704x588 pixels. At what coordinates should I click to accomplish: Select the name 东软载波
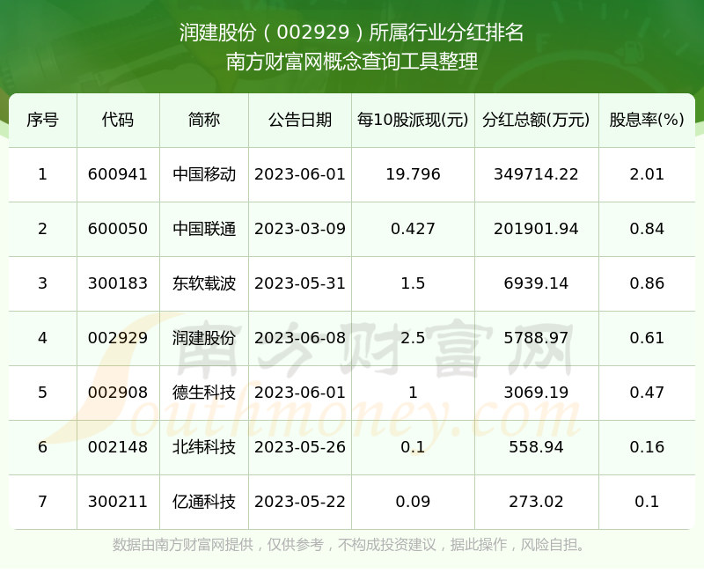coord(204,283)
